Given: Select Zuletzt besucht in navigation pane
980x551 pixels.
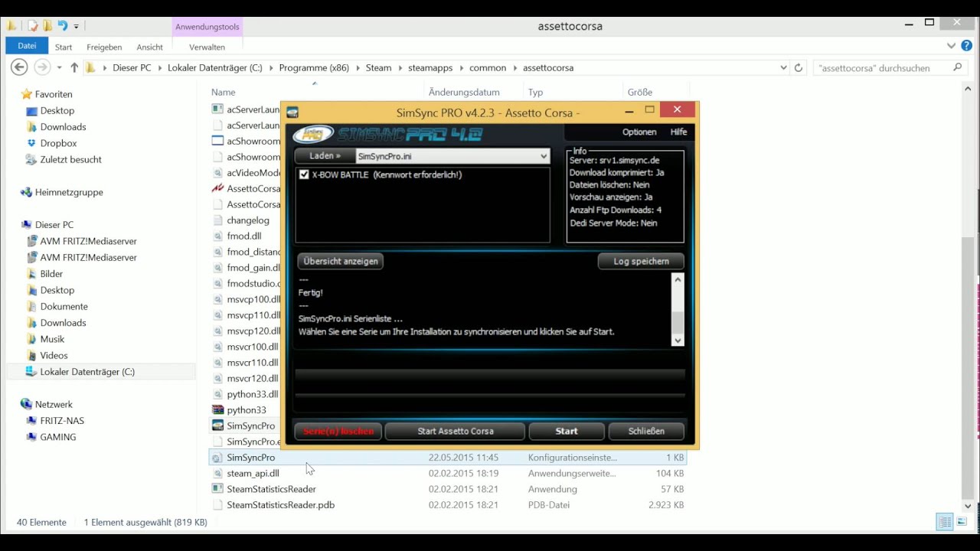Looking at the screenshot, I should pos(71,160).
